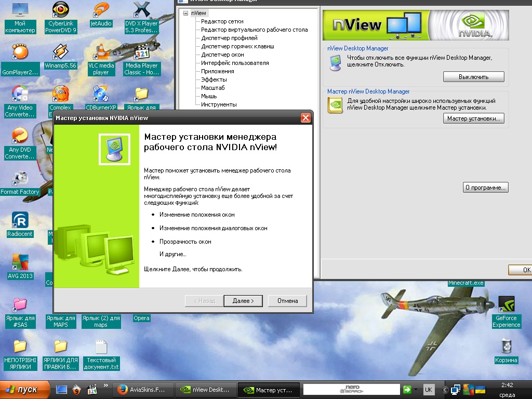Screen dimensions: 532x399
Task: Open the Корзина recycle bin
Action: (x=506, y=351)
